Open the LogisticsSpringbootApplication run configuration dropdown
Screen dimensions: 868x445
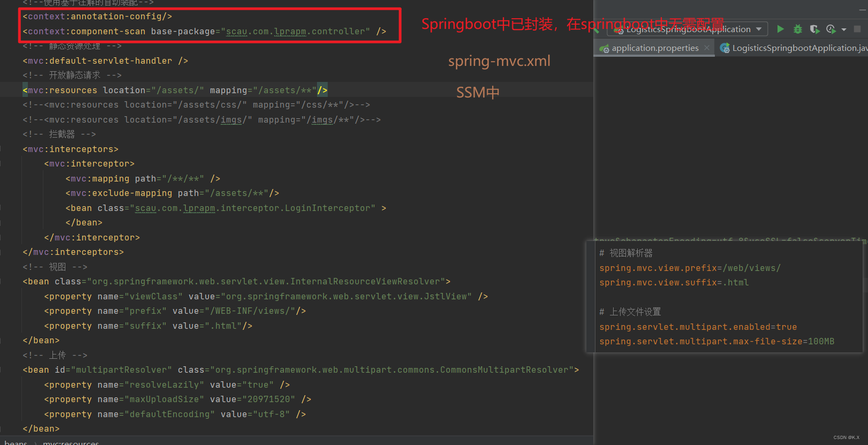point(688,29)
